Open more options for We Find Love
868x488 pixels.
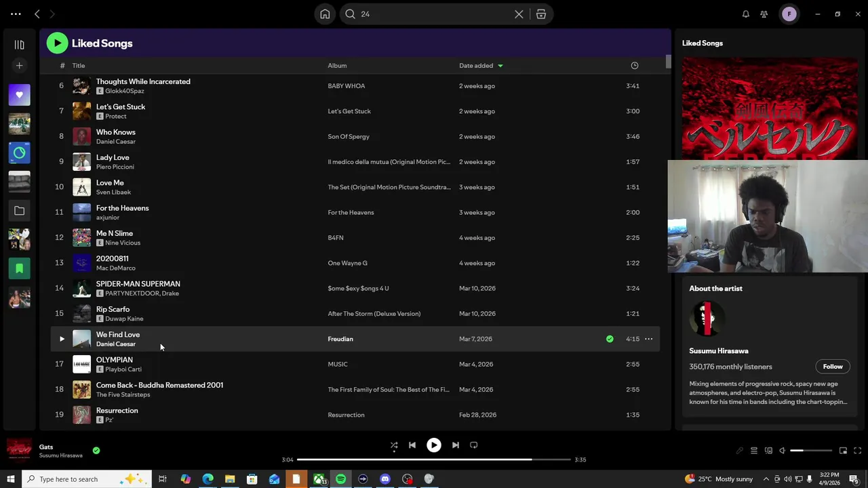coord(648,339)
